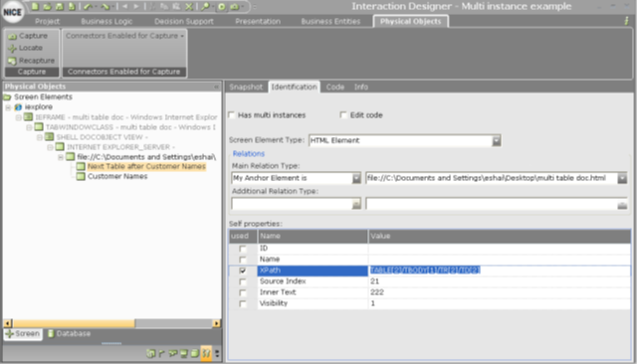Open the Snapshot tab
This screenshot has width=637, height=364.
(x=246, y=87)
